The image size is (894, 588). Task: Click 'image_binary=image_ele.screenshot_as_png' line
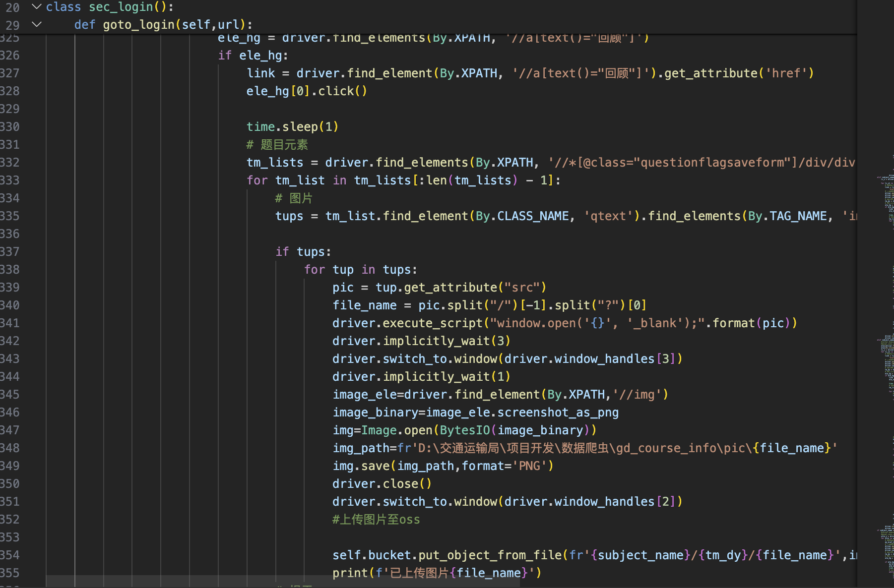point(475,412)
